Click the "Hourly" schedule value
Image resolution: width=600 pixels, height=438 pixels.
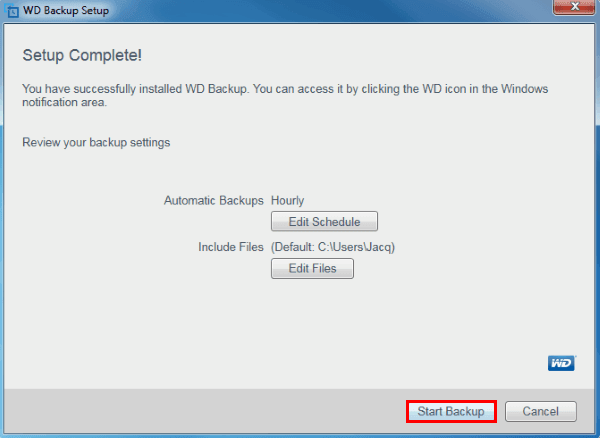tap(288, 200)
